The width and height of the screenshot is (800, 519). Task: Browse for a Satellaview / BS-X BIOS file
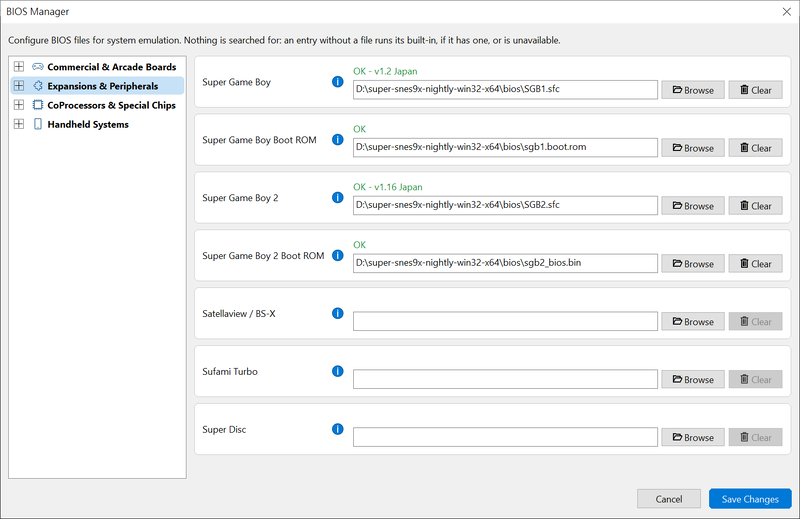693,322
